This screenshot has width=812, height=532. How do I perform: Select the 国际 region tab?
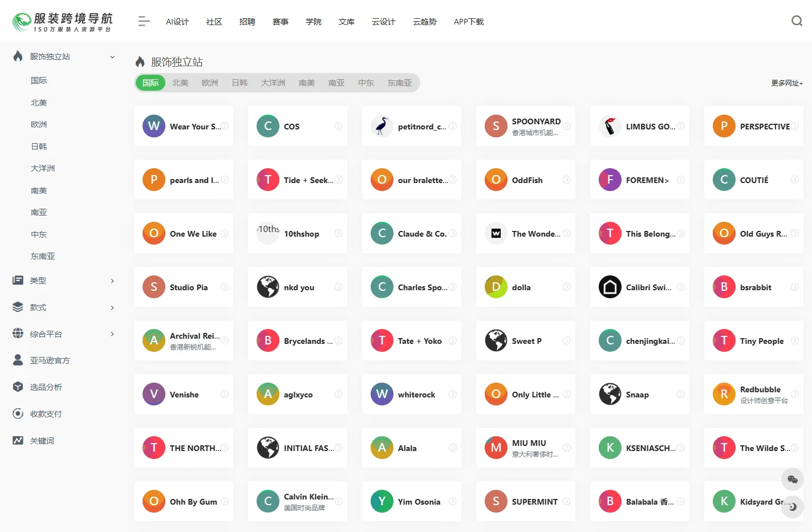click(151, 83)
